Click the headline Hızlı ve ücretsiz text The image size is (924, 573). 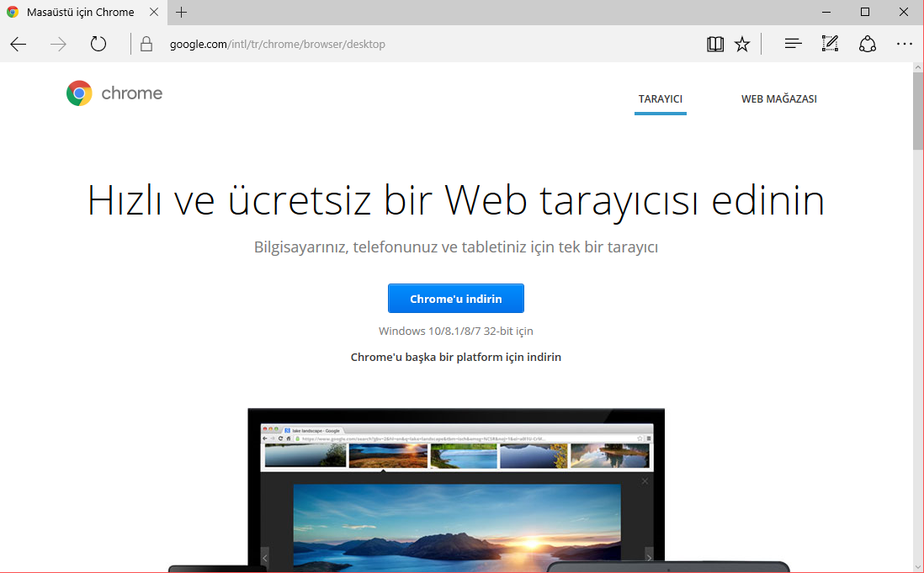(x=455, y=200)
